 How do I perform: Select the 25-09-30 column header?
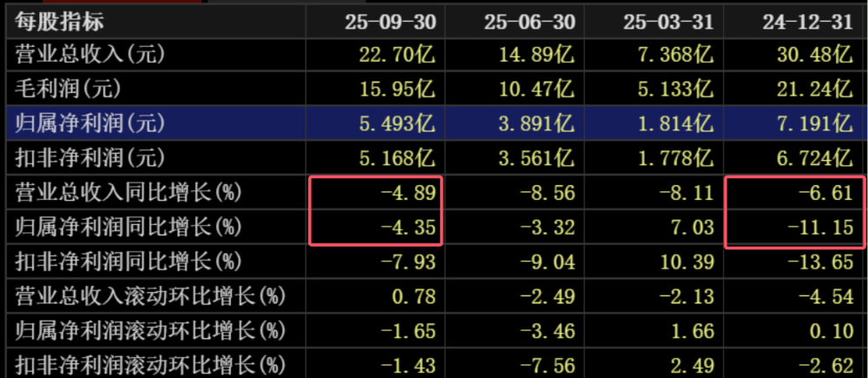coord(391,23)
